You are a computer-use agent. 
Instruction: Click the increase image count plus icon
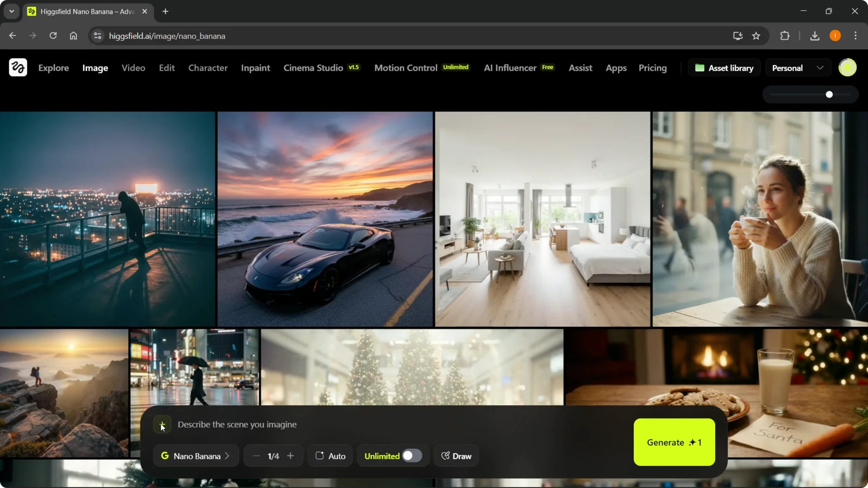[291, 455]
